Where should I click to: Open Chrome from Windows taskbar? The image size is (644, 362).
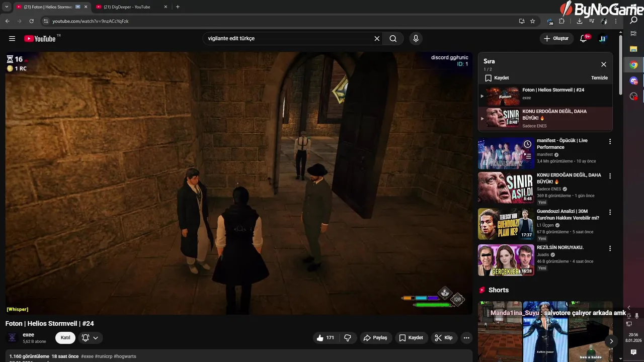633,65
